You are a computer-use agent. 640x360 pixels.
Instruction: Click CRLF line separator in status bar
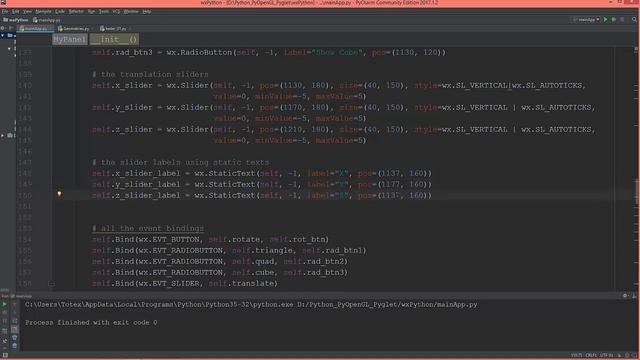coord(591,356)
